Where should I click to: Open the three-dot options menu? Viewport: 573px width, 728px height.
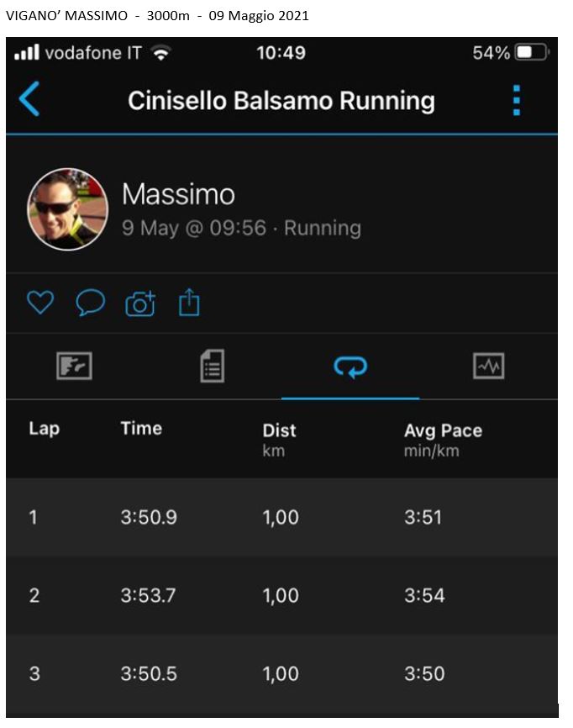[x=517, y=100]
